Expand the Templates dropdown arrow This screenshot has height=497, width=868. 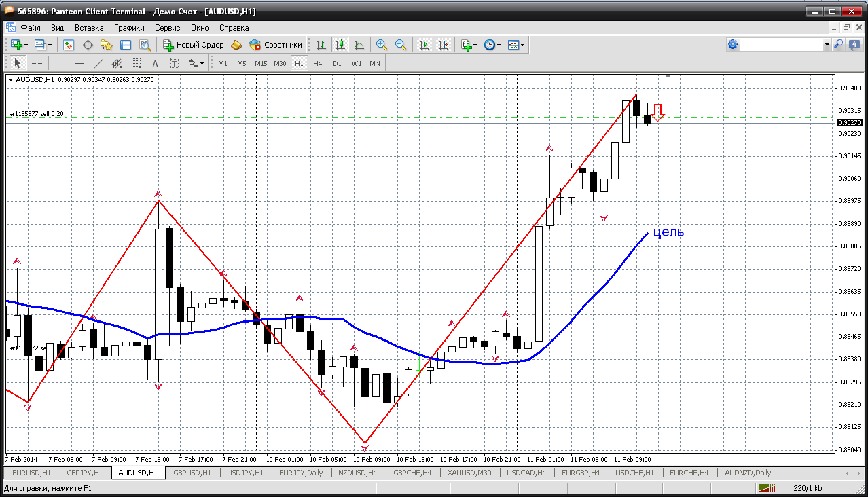click(523, 45)
